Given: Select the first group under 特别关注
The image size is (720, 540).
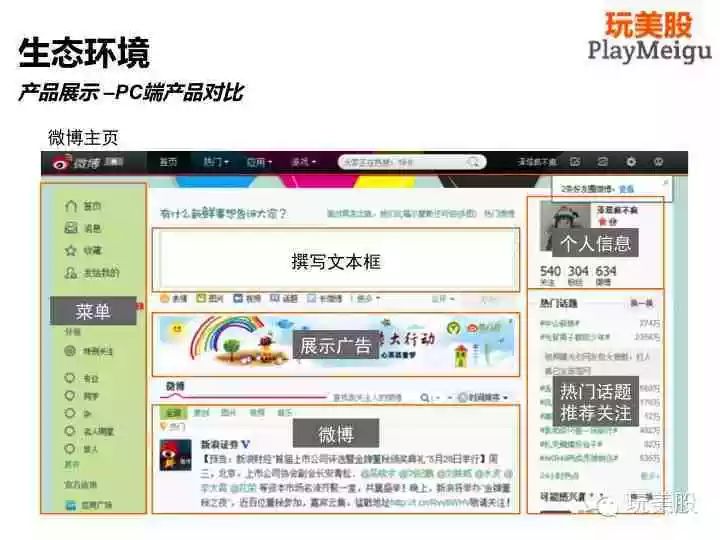Looking at the screenshot, I should click(x=82, y=378).
